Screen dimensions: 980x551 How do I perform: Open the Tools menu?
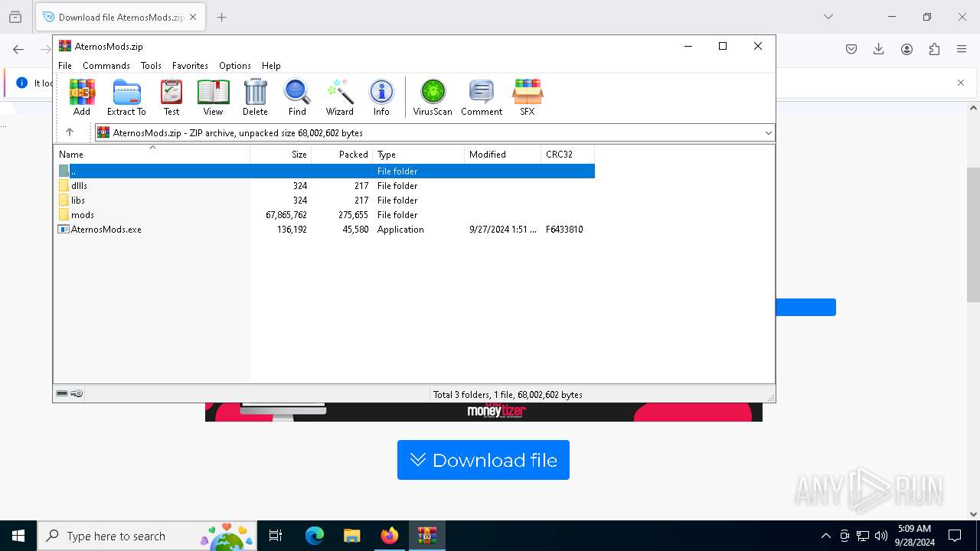click(151, 66)
